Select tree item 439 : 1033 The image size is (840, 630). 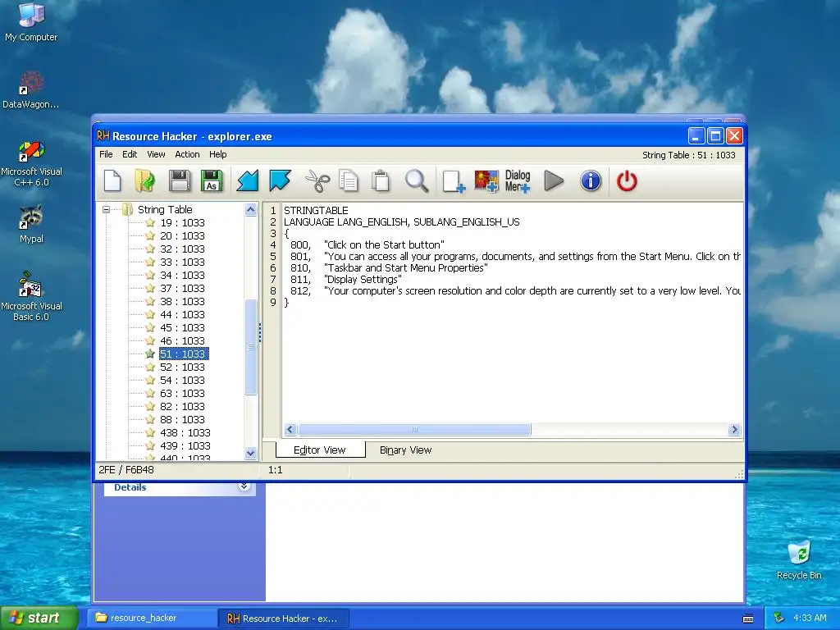pyautogui.click(x=185, y=445)
